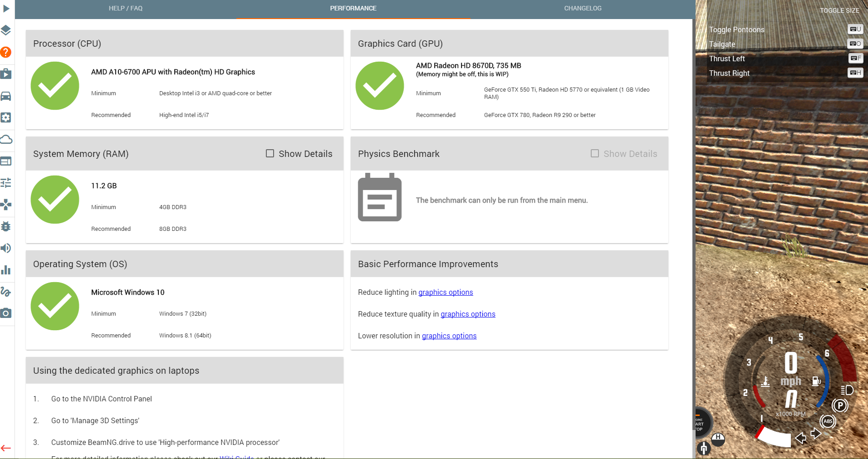Open graphics options link for lower resolution
Image resolution: width=868 pixels, height=459 pixels.
point(449,336)
